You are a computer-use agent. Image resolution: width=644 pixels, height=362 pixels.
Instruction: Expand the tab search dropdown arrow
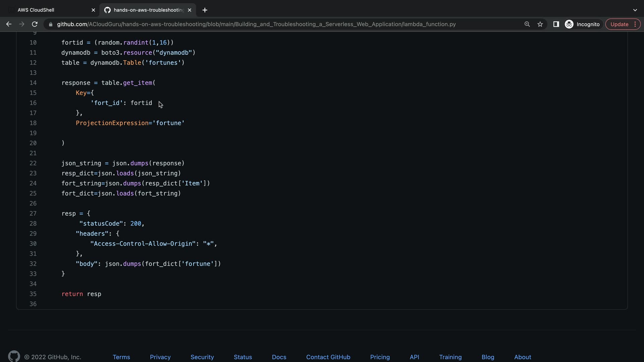pyautogui.click(x=635, y=10)
